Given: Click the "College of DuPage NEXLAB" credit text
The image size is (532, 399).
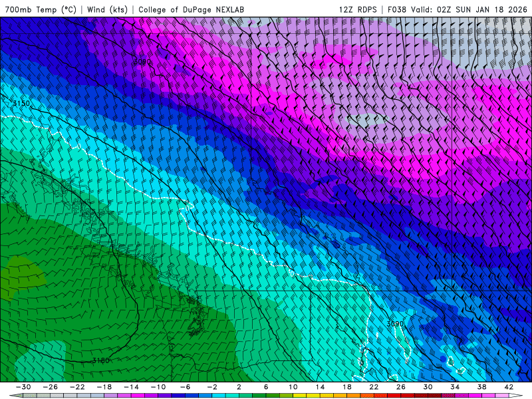Looking at the screenshot, I should (x=191, y=9).
